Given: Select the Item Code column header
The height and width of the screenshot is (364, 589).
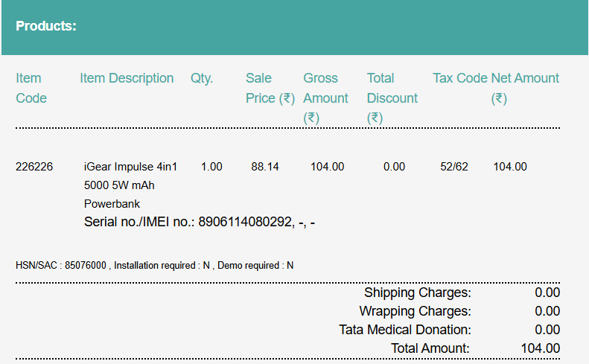Looking at the screenshot, I should click(30, 88).
